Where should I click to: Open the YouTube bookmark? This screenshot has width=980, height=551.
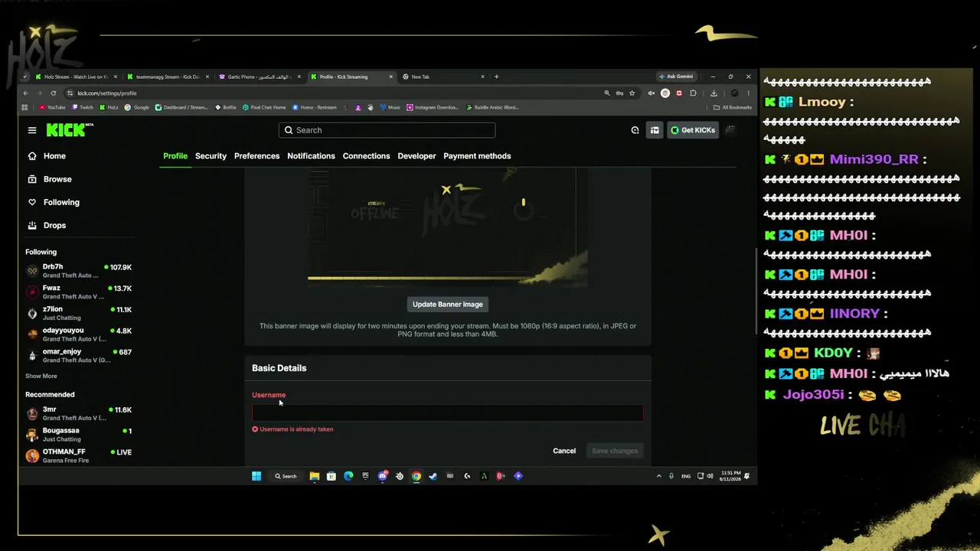coord(52,107)
